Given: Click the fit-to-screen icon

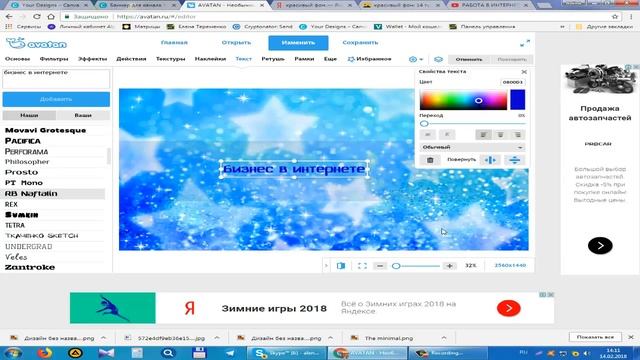Looking at the screenshot, I should coord(362,266).
